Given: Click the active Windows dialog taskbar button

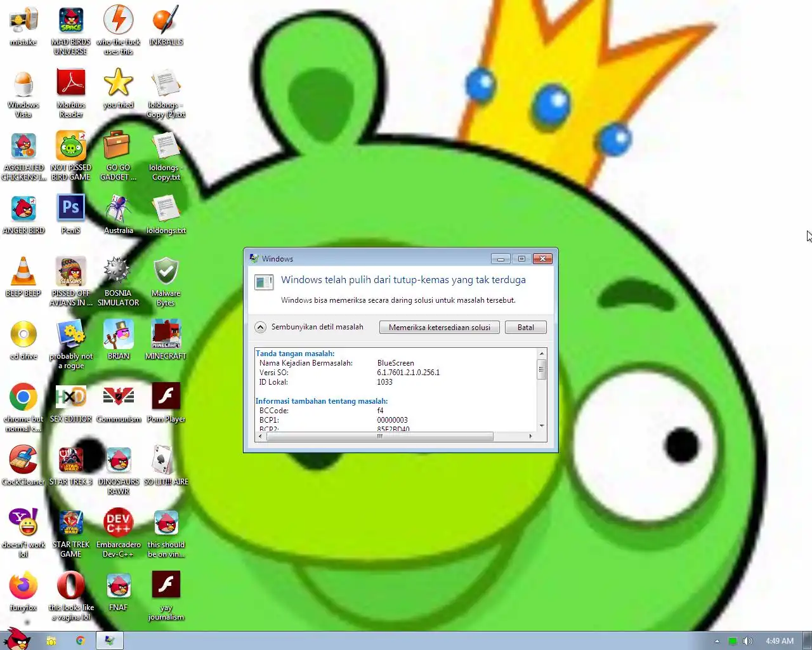Looking at the screenshot, I should click(110, 641).
